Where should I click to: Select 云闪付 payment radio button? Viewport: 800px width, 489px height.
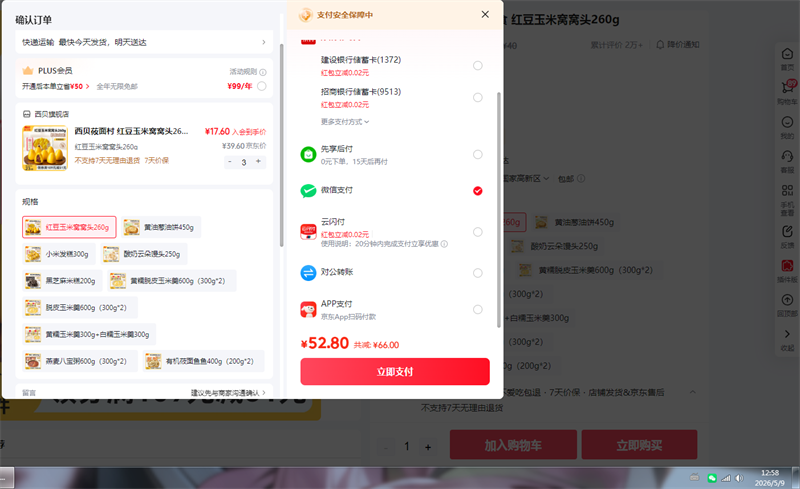click(x=478, y=232)
